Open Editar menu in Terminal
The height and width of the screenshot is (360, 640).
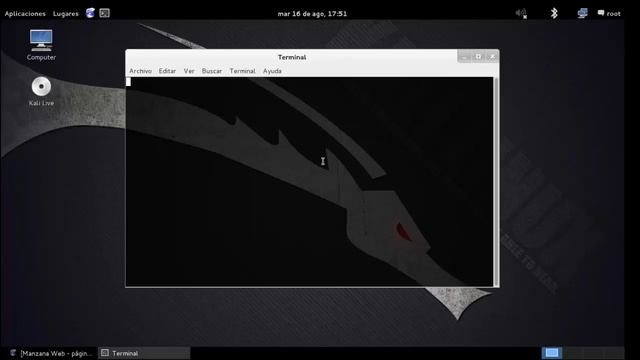point(167,71)
